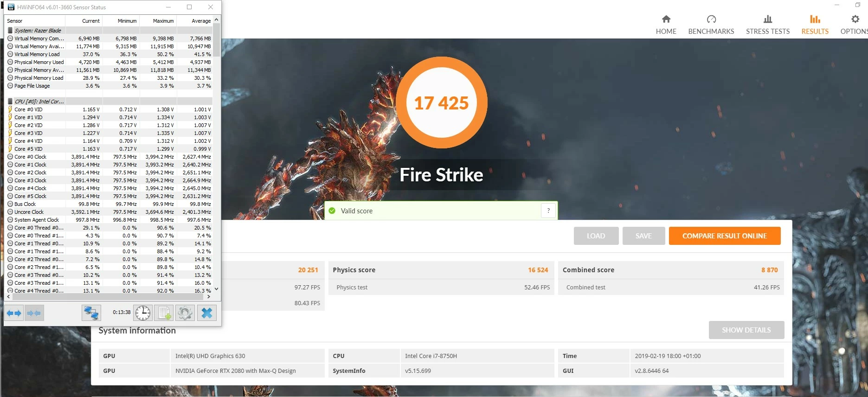Click the System information heading
This screenshot has width=868, height=397.
[137, 330]
